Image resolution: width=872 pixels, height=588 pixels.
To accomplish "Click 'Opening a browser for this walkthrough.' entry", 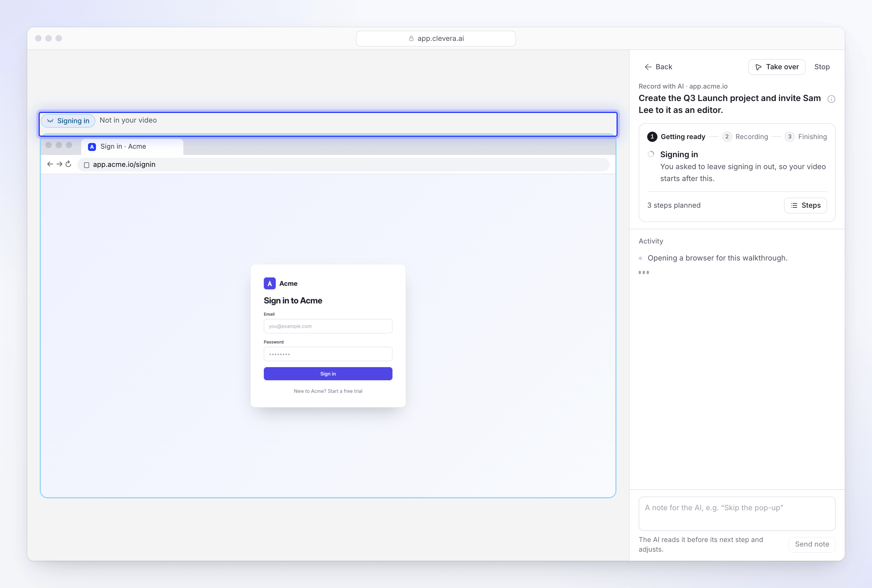I will pos(717,258).
